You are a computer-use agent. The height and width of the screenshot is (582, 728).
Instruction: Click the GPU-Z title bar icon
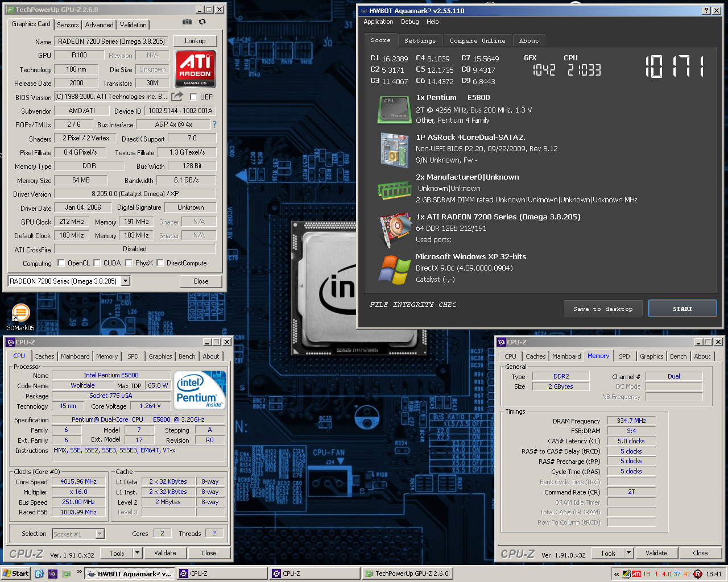click(x=10, y=10)
